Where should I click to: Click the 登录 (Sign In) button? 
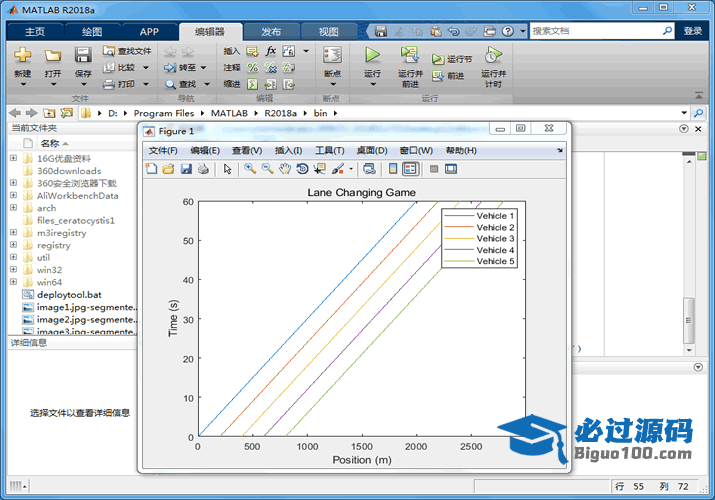pos(693,31)
